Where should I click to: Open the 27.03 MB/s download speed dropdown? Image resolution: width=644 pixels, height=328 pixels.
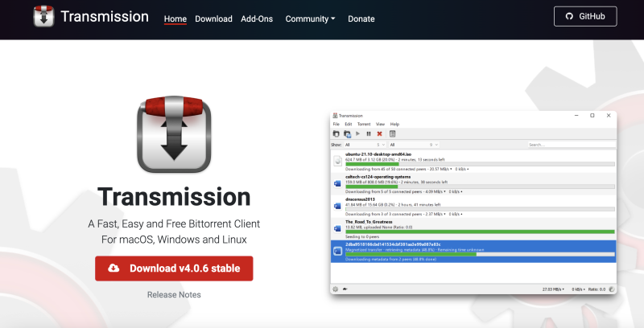point(553,289)
